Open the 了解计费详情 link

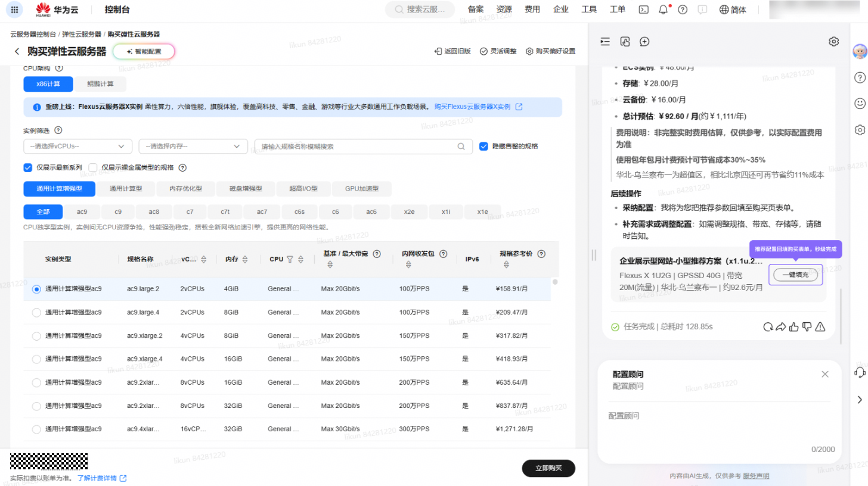(102, 478)
